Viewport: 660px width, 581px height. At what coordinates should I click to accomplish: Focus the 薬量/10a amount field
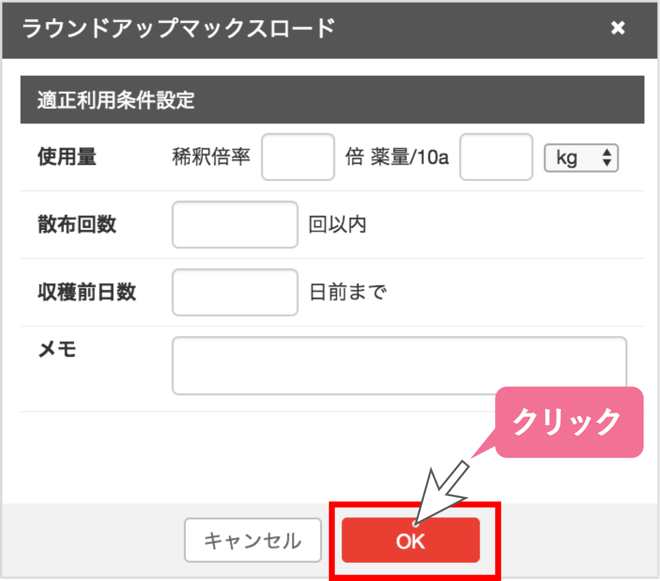[x=496, y=158]
